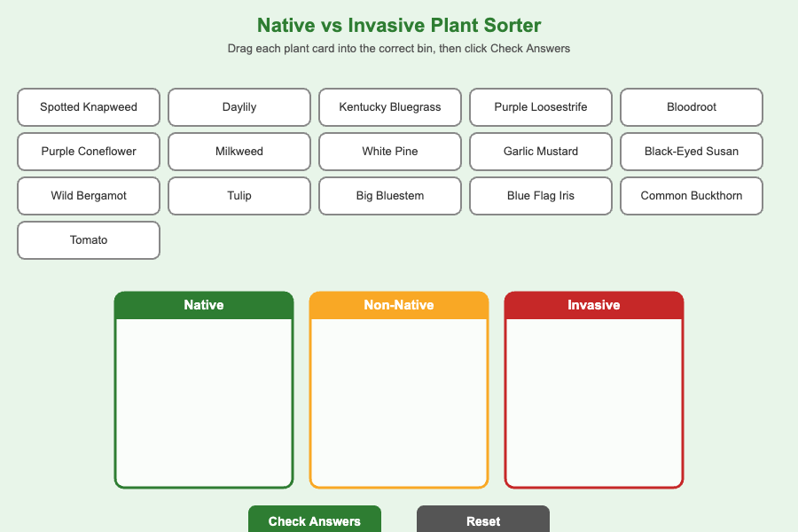Click the red Invasive bin header

click(x=594, y=305)
